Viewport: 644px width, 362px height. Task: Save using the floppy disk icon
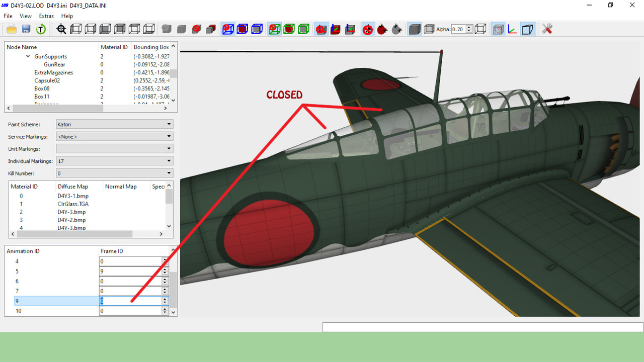(26, 29)
